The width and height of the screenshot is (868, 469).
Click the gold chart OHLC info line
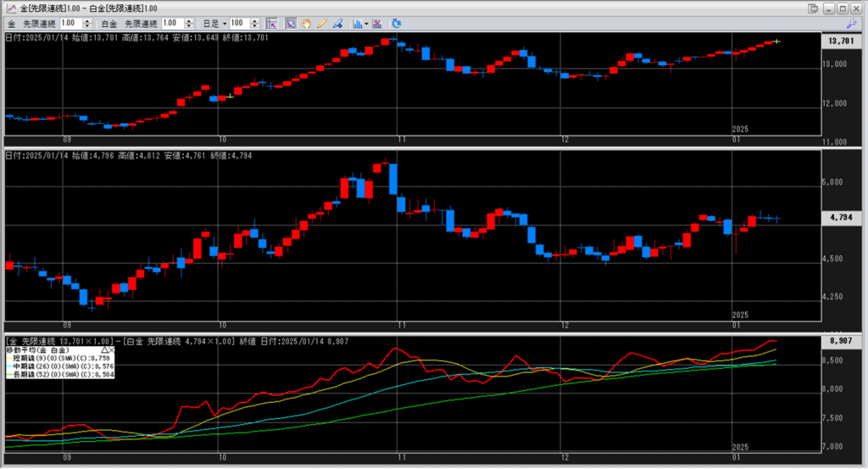(136, 37)
